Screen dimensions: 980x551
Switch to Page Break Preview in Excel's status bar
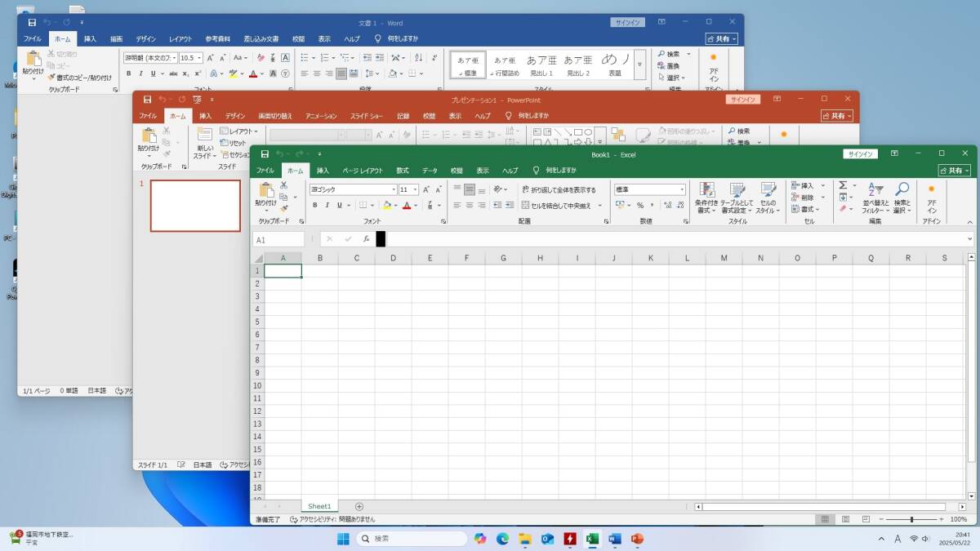[864, 519]
